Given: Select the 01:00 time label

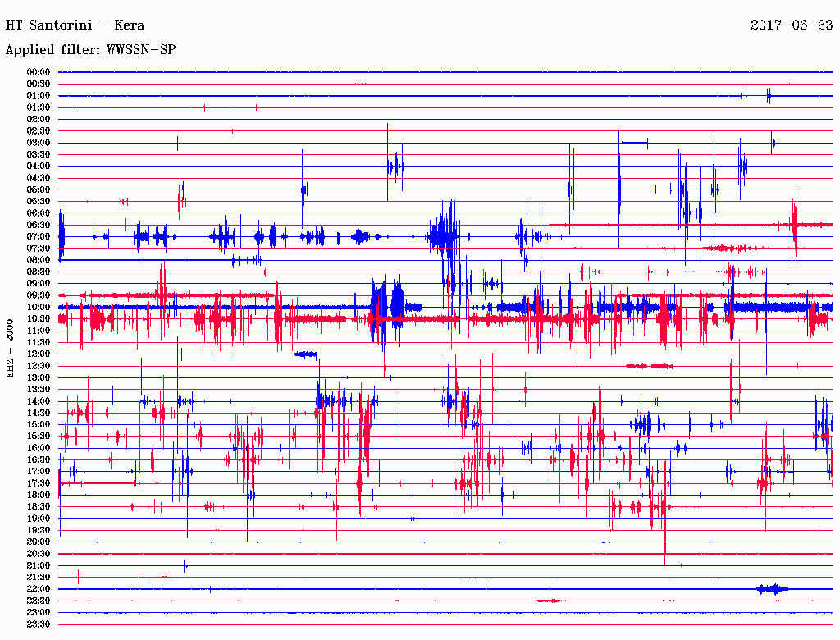Looking at the screenshot, I should pos(39,95).
